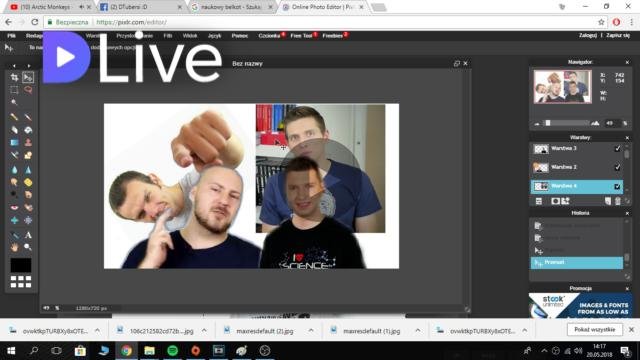Image resolution: width=640 pixels, height=360 pixels.
Task: Select the Drawing shapes tool
Action: [28, 155]
